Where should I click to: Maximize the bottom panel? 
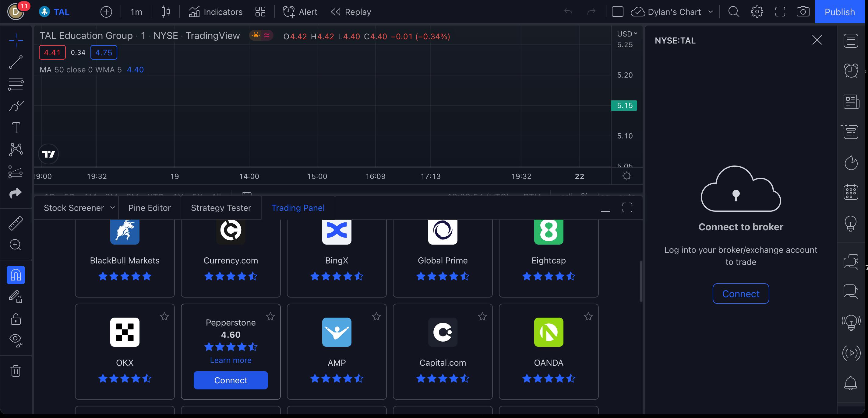[x=627, y=208]
